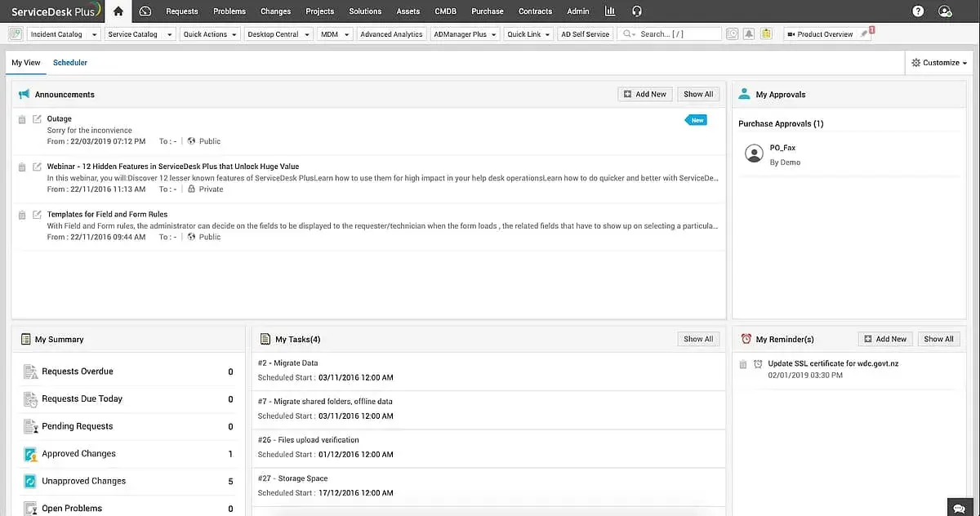Open the chat icon at bottom right
This screenshot has width=980, height=516.
pos(960,507)
